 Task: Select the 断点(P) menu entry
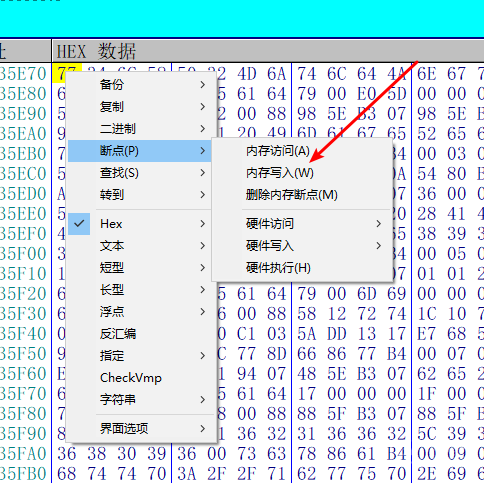pos(139,151)
